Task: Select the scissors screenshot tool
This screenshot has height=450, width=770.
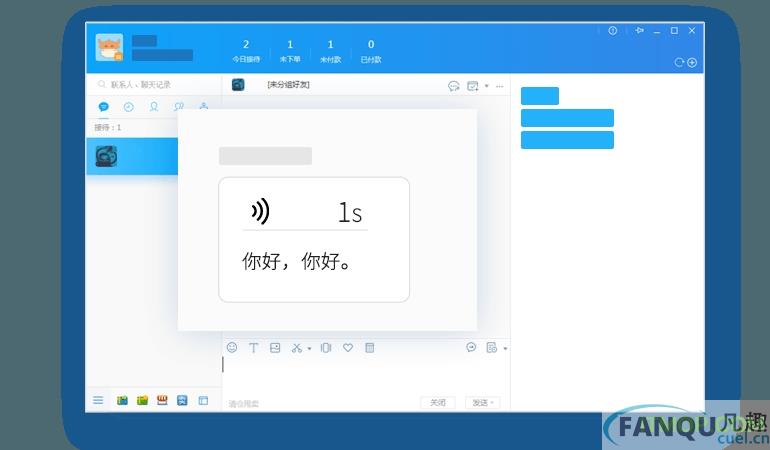Action: [x=297, y=348]
